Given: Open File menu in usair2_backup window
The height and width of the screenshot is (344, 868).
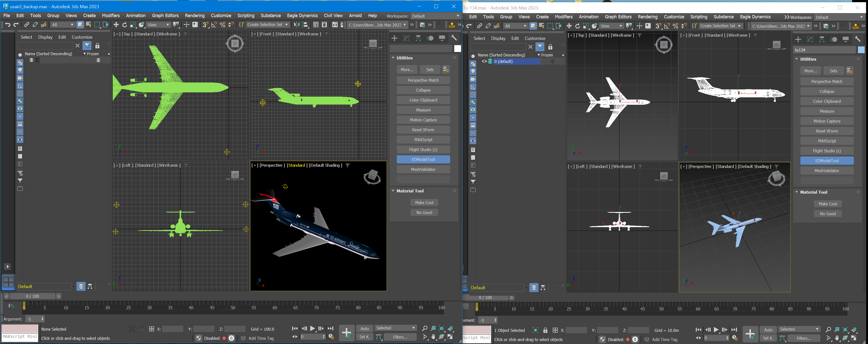Looking at the screenshot, I should (x=7, y=16).
